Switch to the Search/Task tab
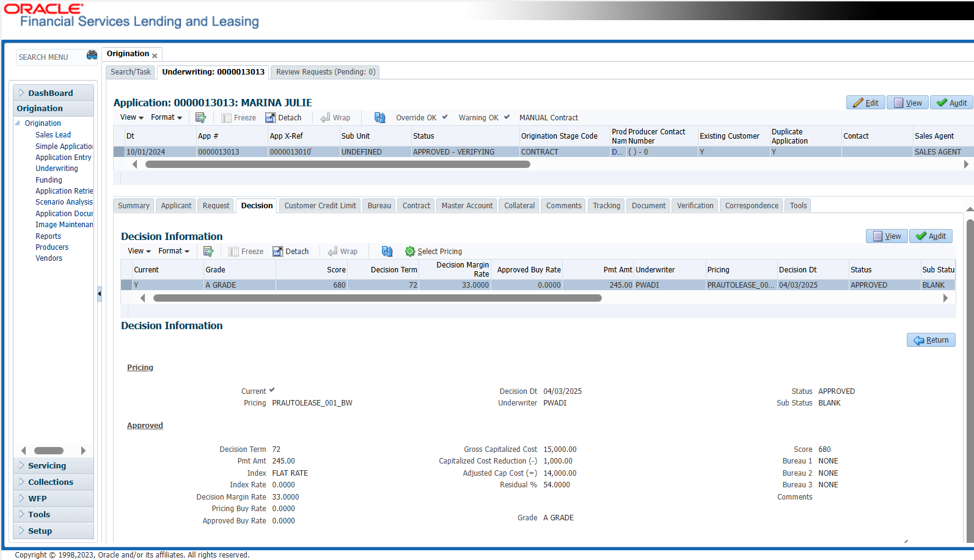Viewport: 974px width, 560px height. (x=131, y=72)
